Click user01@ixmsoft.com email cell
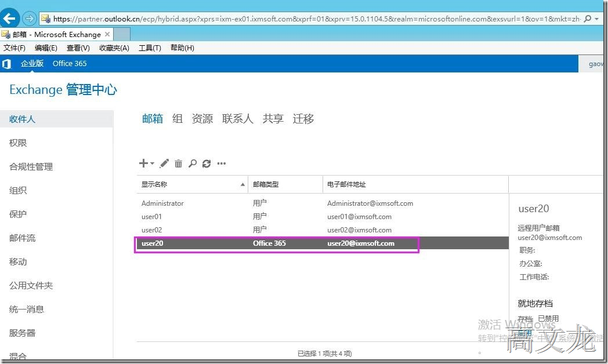 [359, 216]
